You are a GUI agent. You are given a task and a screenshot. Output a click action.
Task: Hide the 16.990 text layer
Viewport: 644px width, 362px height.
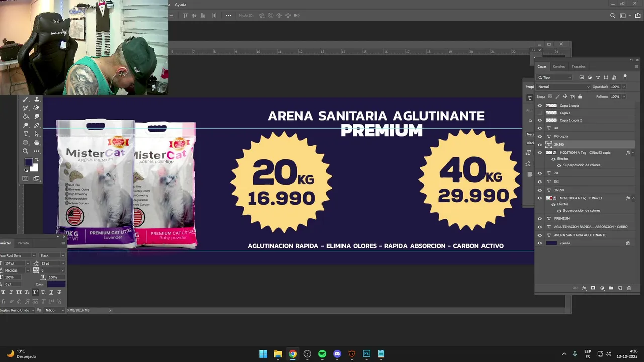coord(540,190)
